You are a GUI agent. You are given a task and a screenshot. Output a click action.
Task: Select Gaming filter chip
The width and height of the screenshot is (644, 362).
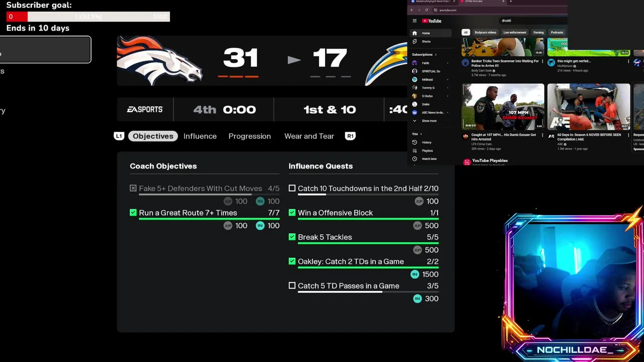(x=538, y=33)
